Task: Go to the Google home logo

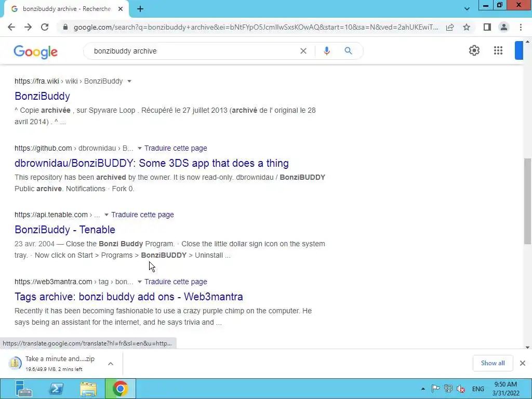Action: 36,51
